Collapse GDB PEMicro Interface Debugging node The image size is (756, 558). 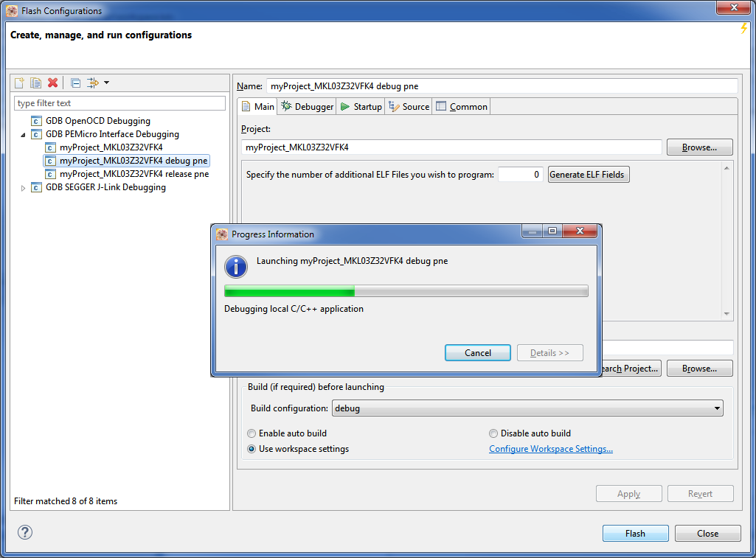tap(23, 135)
